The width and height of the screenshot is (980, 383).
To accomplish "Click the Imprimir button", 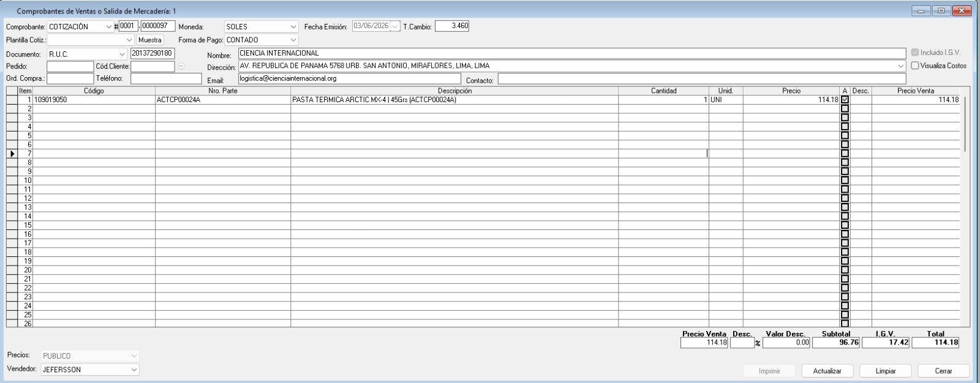I will 769,371.
